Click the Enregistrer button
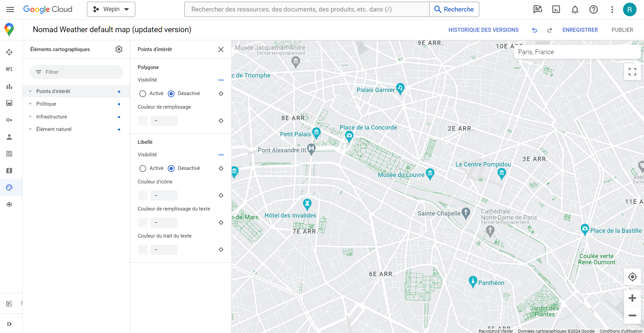644x333 pixels. coord(580,30)
